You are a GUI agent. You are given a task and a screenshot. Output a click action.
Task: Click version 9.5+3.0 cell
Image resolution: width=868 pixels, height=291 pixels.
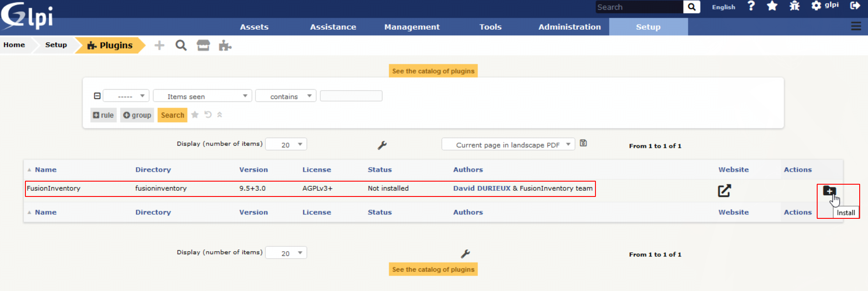pyautogui.click(x=252, y=188)
